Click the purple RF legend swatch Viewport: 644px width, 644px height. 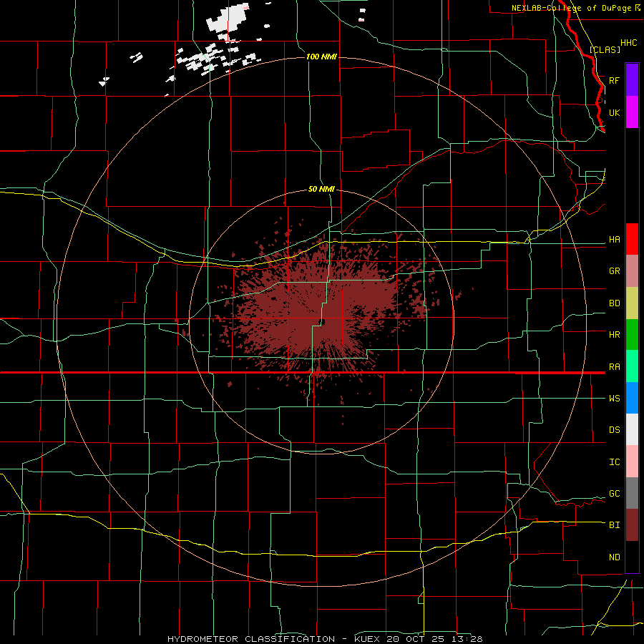tap(632, 79)
